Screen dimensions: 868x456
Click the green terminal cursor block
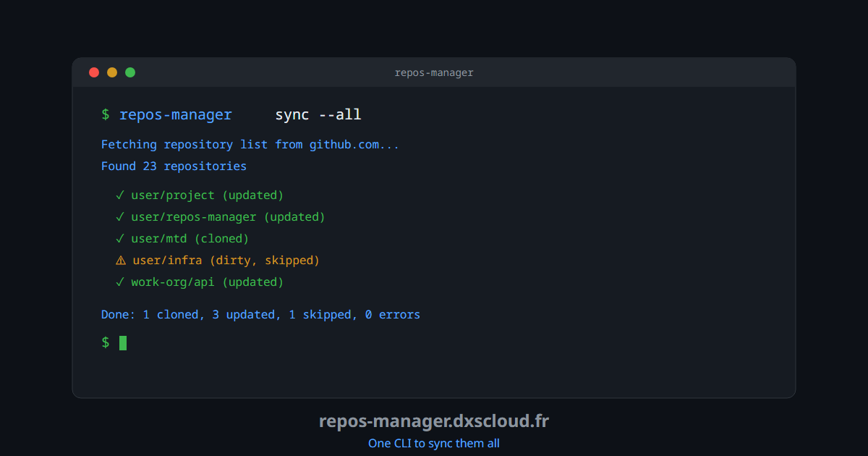(123, 343)
